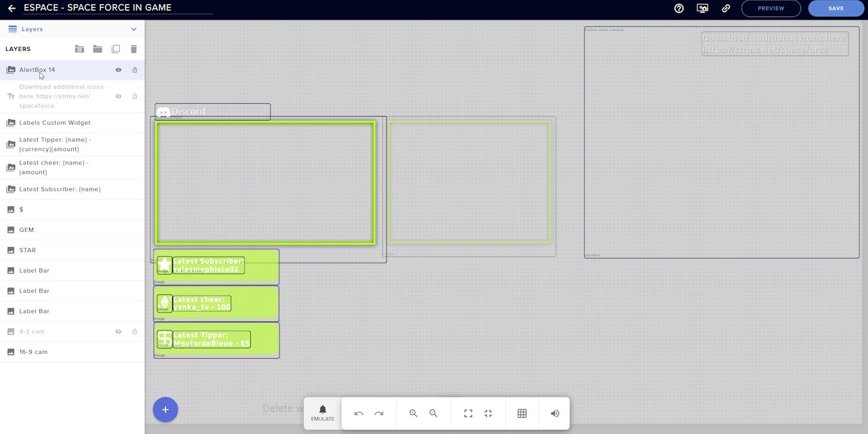Duplicate the selected layer
The height and width of the screenshot is (434, 868).
pos(116,49)
